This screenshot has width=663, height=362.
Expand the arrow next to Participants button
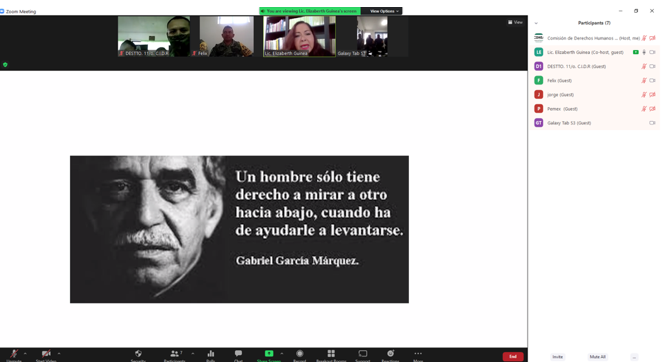tap(193, 354)
